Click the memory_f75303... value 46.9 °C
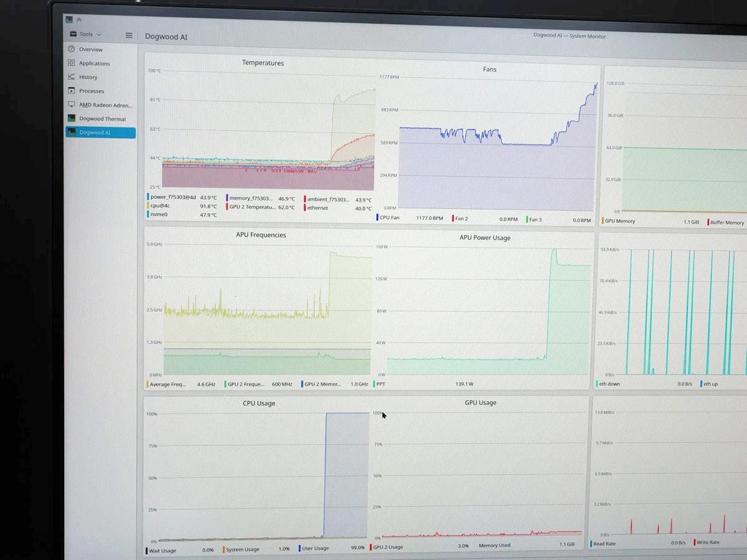Viewport: 747px width, 560px height. [x=286, y=198]
